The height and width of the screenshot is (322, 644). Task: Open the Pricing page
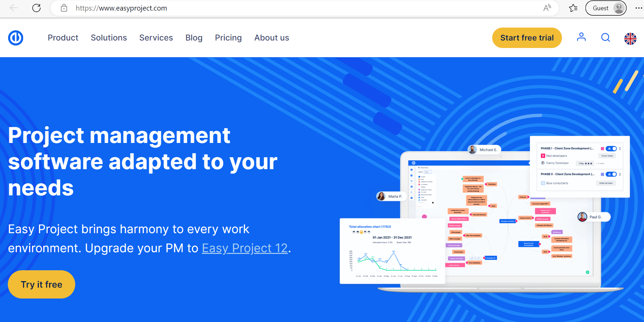tap(228, 38)
